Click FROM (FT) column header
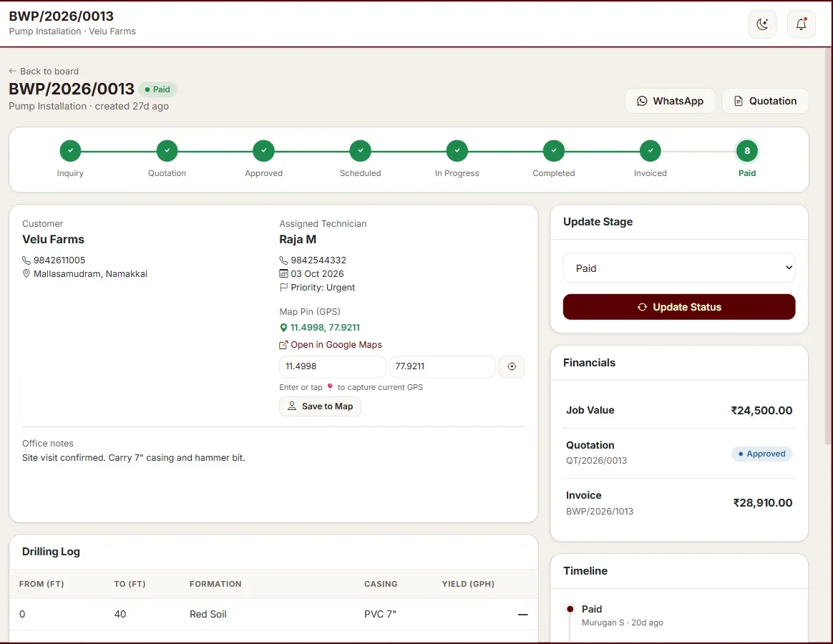Viewport: 833px width, 644px height. [42, 584]
